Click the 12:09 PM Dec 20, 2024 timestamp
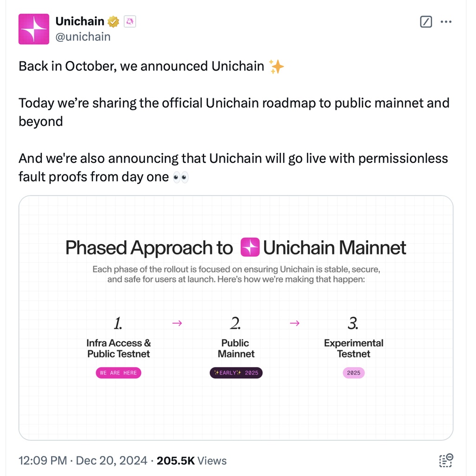 tap(83, 461)
